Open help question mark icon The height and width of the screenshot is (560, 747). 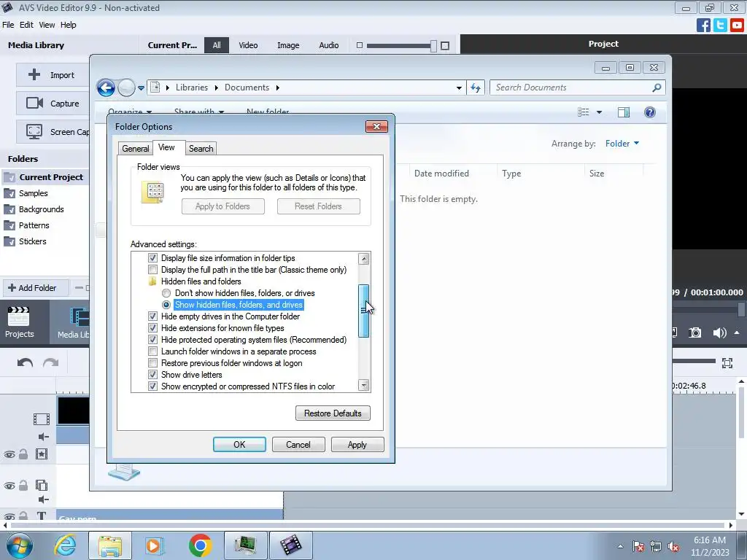[x=649, y=112]
